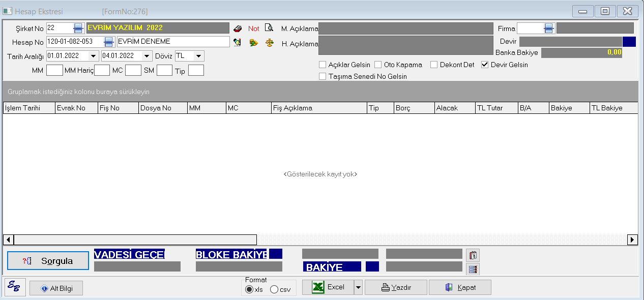
Task: Click the Alt Bilgi button
Action: [56, 288]
